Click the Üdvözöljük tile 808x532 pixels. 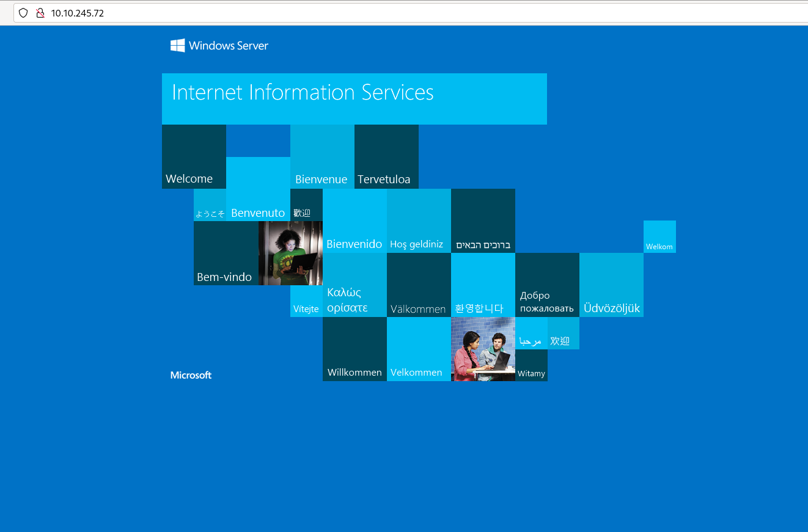click(611, 285)
